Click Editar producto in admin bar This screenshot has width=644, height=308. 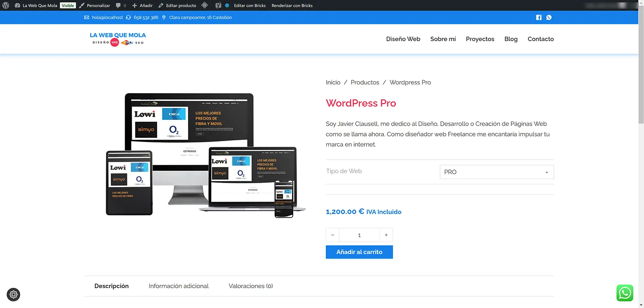tap(177, 6)
